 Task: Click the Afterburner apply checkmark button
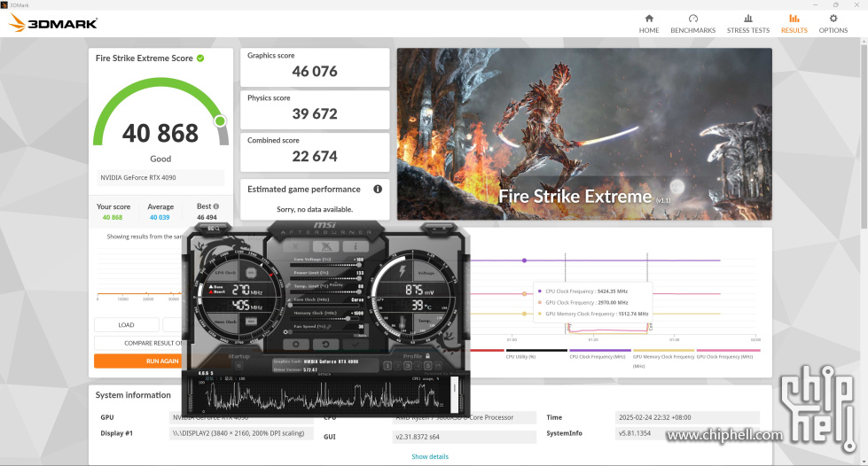click(x=356, y=345)
